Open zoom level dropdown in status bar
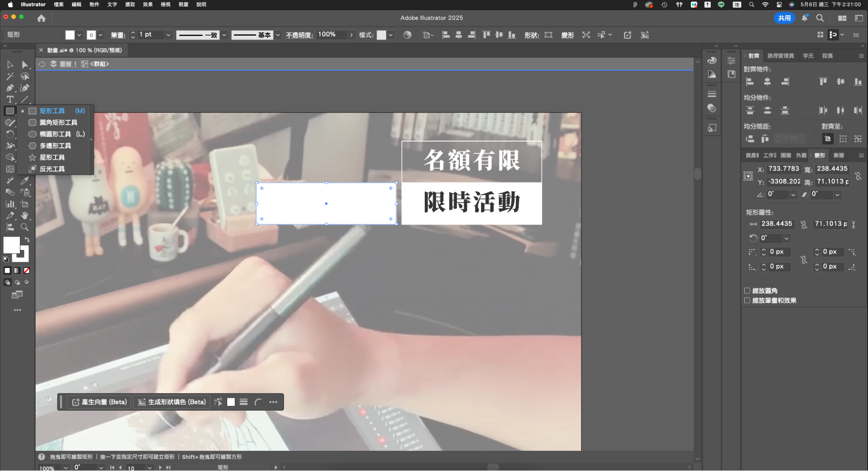 (x=66, y=468)
